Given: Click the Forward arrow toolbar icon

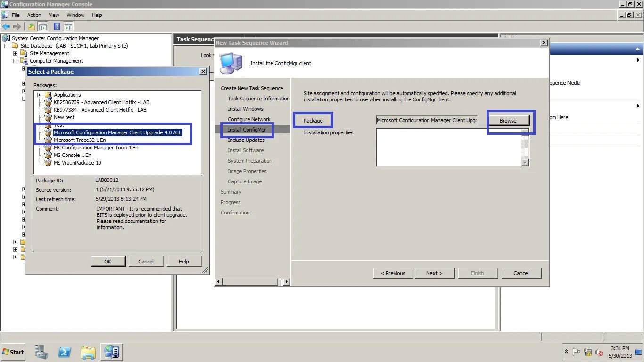Looking at the screenshot, I should [17, 27].
